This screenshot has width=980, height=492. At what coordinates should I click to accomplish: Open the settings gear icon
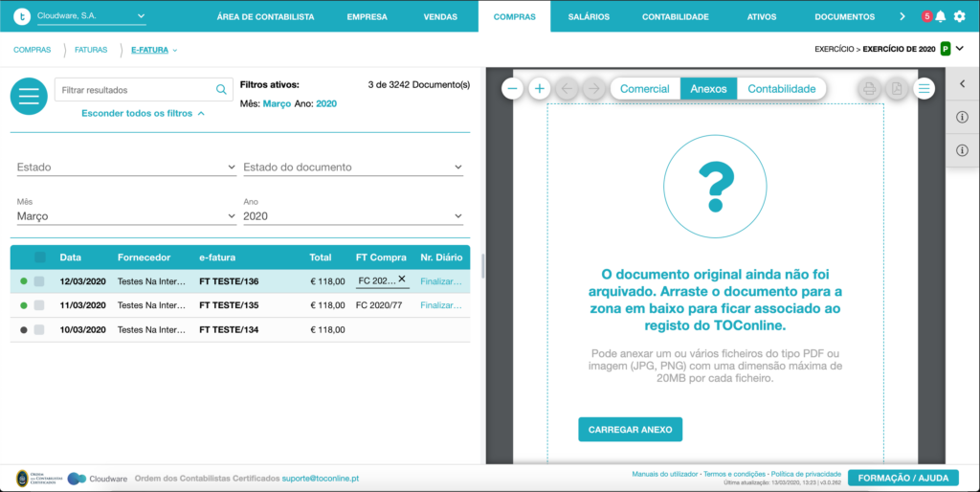tap(959, 17)
